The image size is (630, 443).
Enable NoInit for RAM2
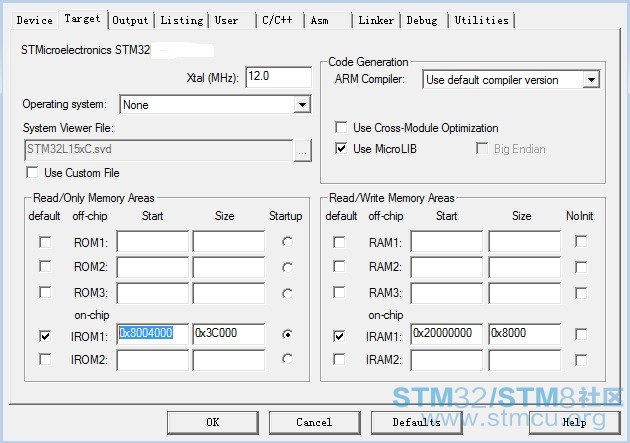581,267
